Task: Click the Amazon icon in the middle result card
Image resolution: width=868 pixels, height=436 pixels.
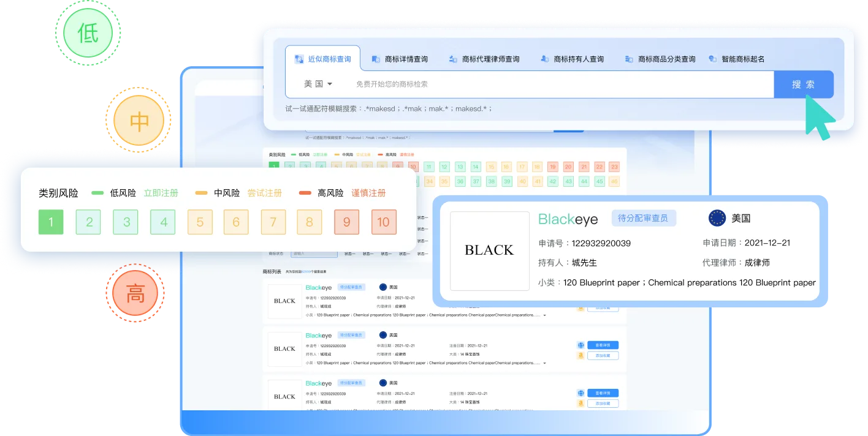Action: point(581,356)
